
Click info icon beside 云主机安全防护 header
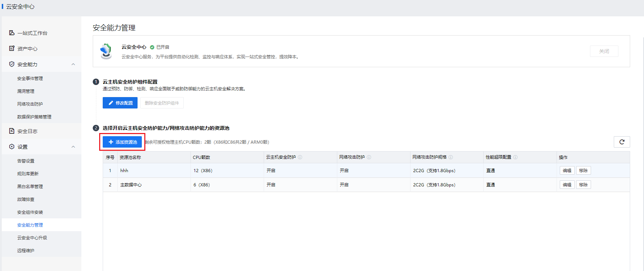300,157
